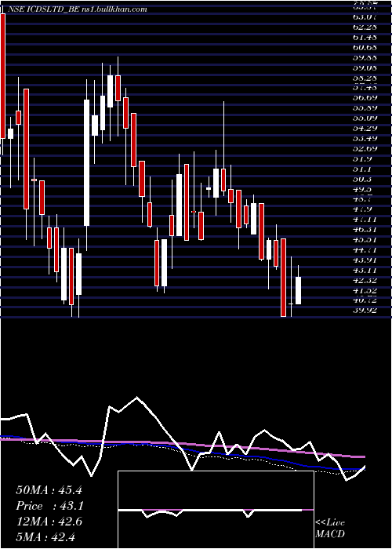Click the Price : 43.1 readout
The height and width of the screenshot is (549, 392).
coord(49,506)
